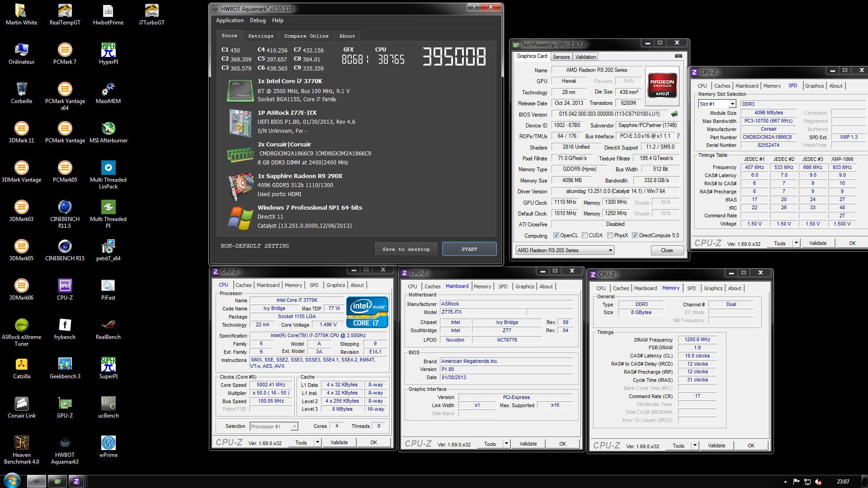This screenshot has width=868, height=488.
Task: Expand Tools arrow in CPU-Z SPD window
Action: pyautogui.click(x=796, y=243)
